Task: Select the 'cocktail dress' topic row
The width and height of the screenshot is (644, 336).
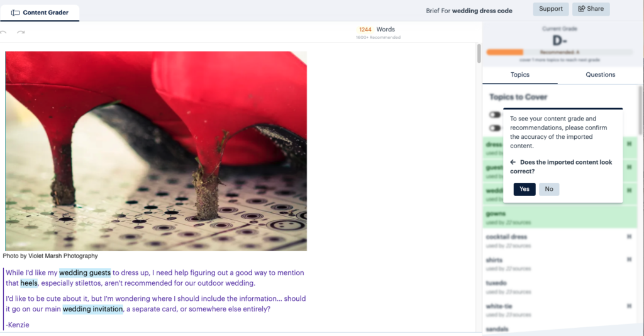Action: pyautogui.click(x=560, y=241)
